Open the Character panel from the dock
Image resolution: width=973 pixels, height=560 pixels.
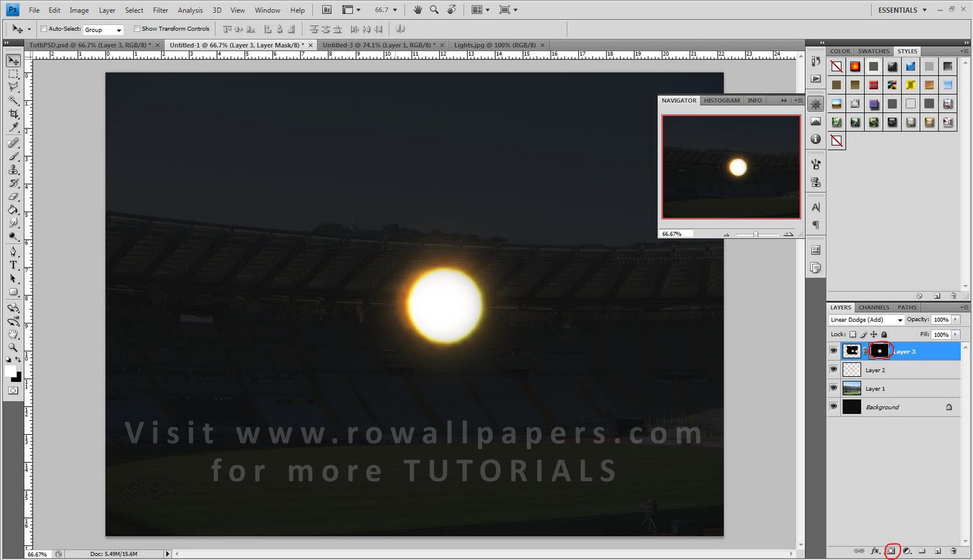(815, 207)
